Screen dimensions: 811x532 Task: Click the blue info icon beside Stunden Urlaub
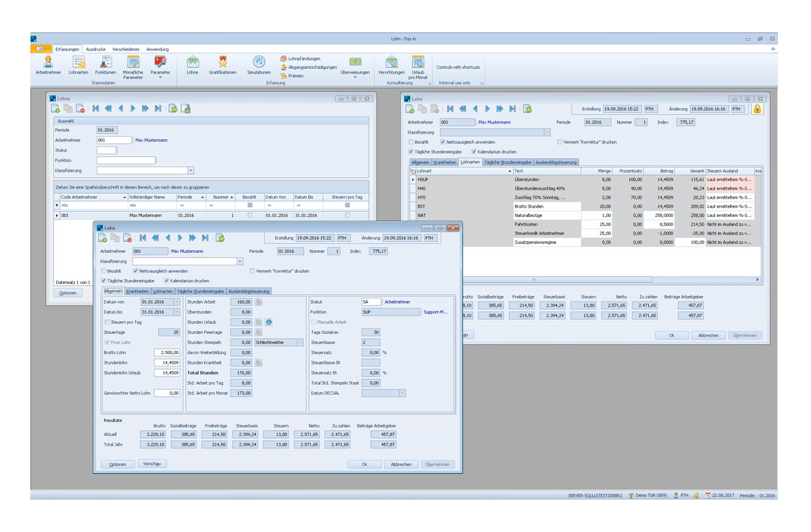coord(268,322)
